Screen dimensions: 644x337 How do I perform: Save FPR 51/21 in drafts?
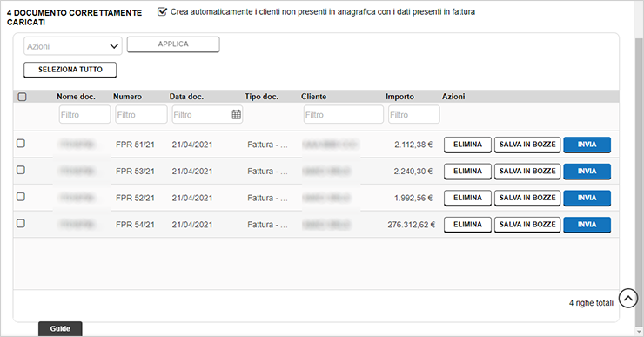[527, 145]
